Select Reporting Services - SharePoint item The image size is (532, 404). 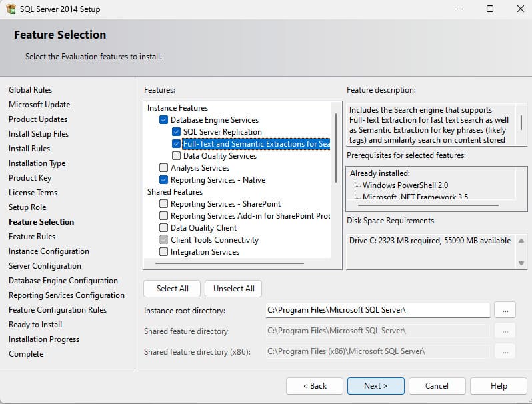[x=225, y=204]
